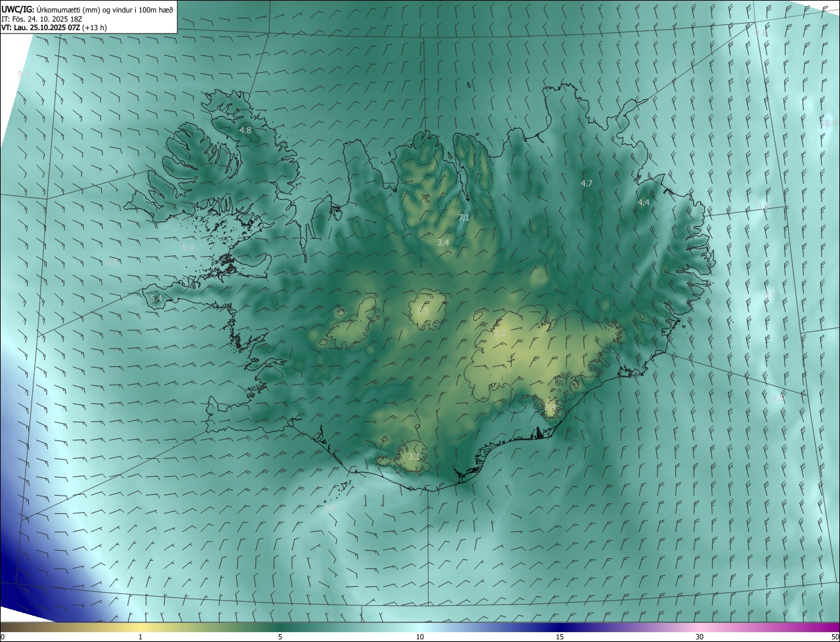Click the legend tick label 1
This screenshot has width=840, height=642.
pos(140,637)
